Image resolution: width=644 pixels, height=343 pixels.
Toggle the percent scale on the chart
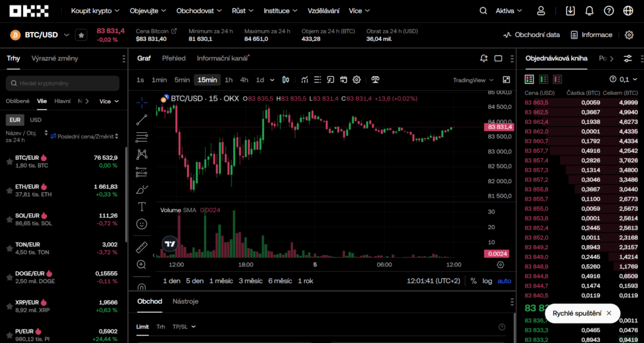click(x=474, y=281)
